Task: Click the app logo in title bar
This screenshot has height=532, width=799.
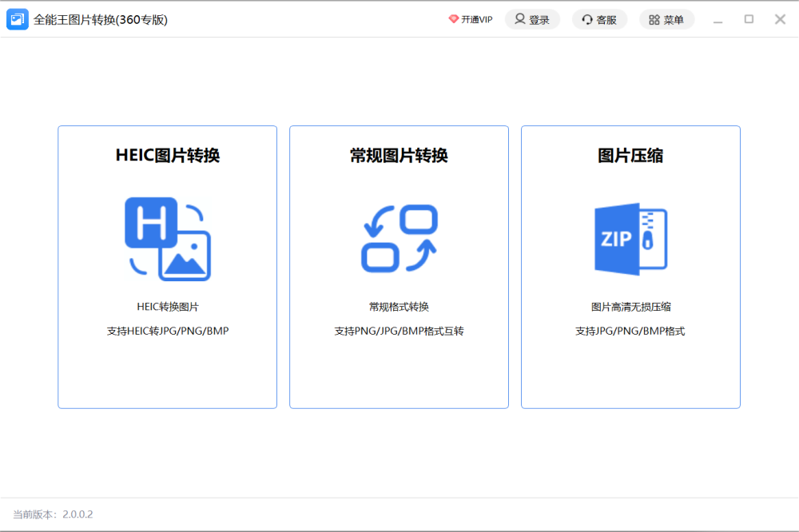Action: [18, 20]
